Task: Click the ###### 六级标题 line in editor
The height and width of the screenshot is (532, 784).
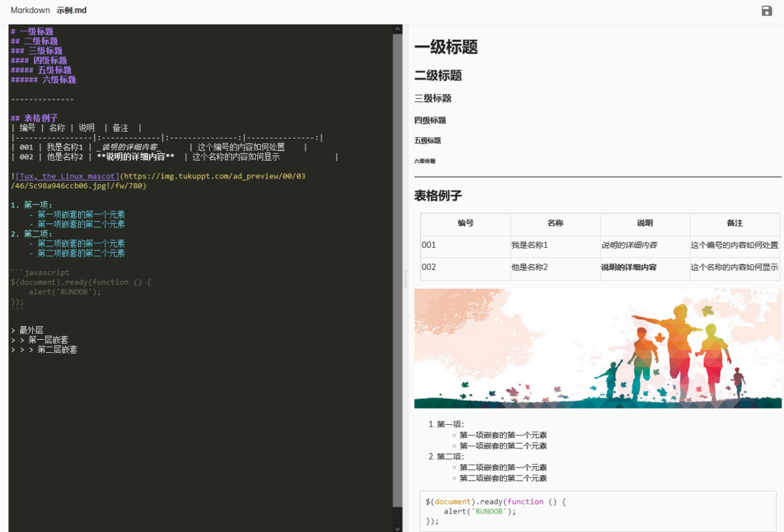Action: click(43, 80)
